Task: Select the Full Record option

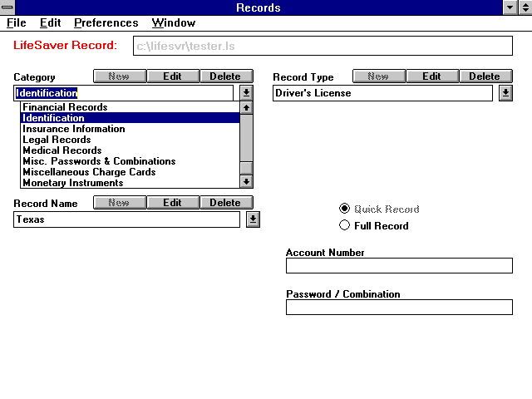Action: point(345,225)
